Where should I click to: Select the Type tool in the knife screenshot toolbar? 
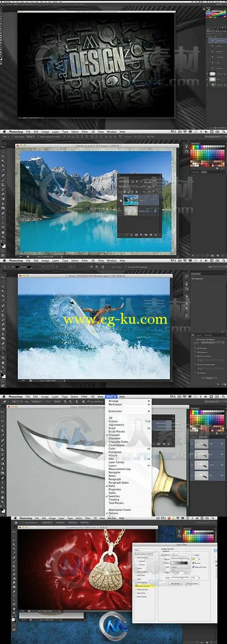(x=2, y=483)
